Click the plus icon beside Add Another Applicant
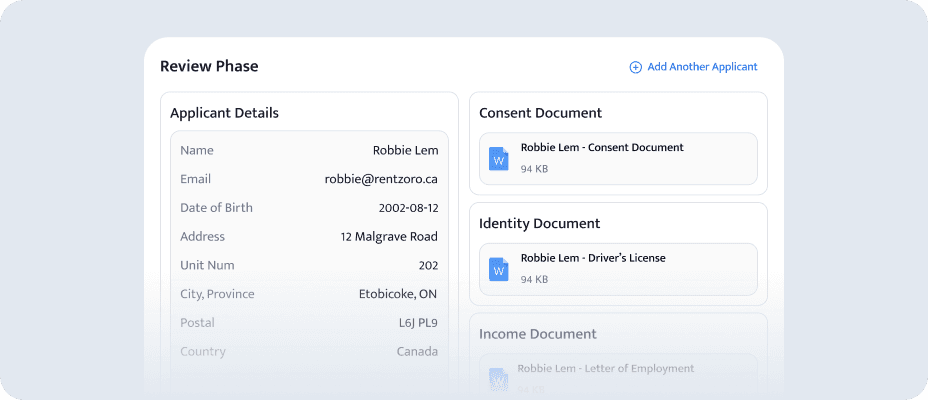928x400 pixels. (x=635, y=67)
